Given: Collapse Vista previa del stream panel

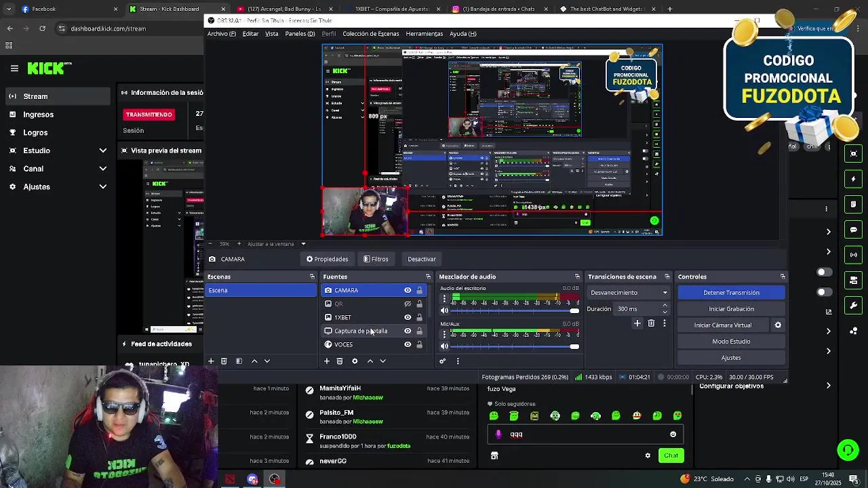Looking at the screenshot, I should tap(124, 150).
